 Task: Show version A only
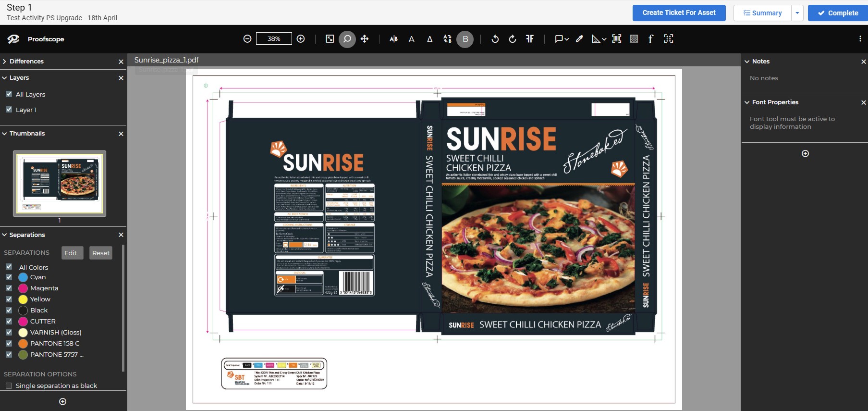pos(412,39)
